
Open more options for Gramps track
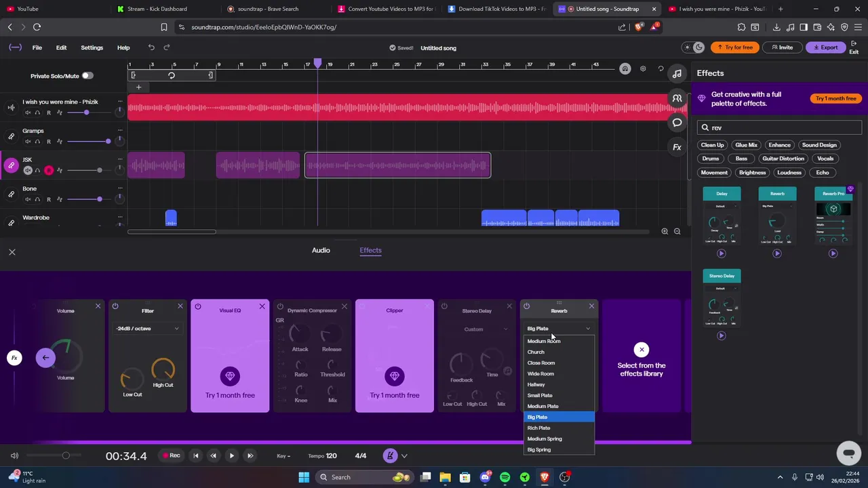120,131
